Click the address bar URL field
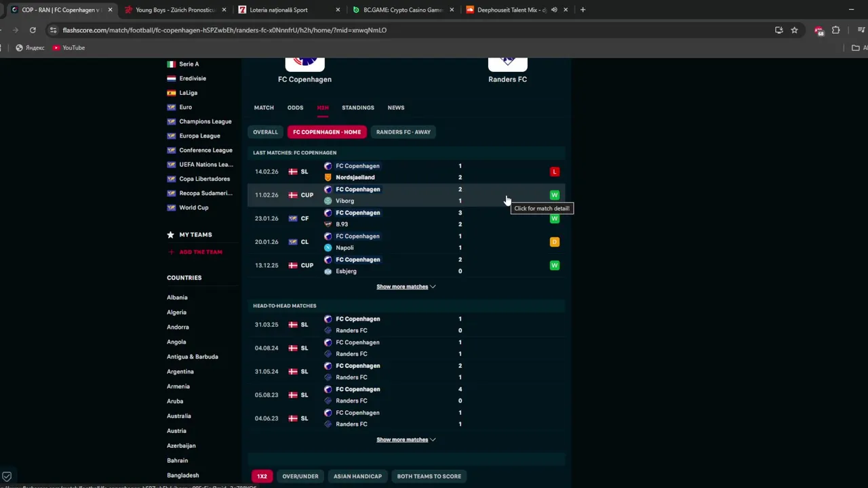Screen dimensions: 868x488 tap(407, 30)
